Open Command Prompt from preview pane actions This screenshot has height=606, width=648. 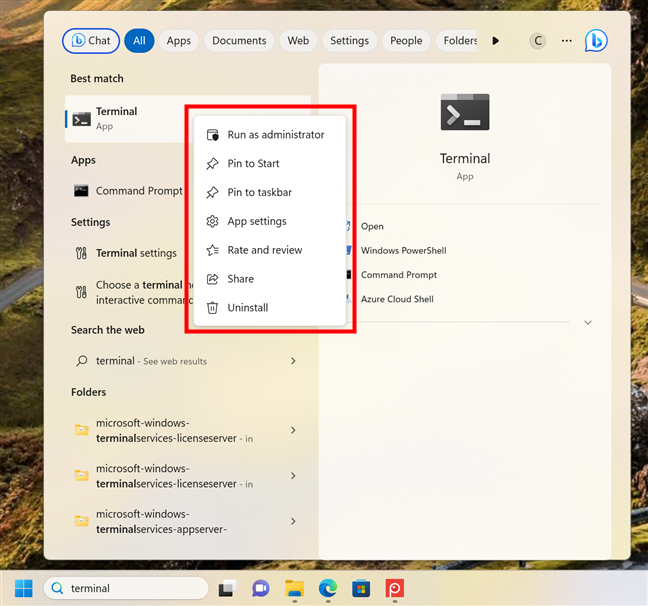[399, 275]
